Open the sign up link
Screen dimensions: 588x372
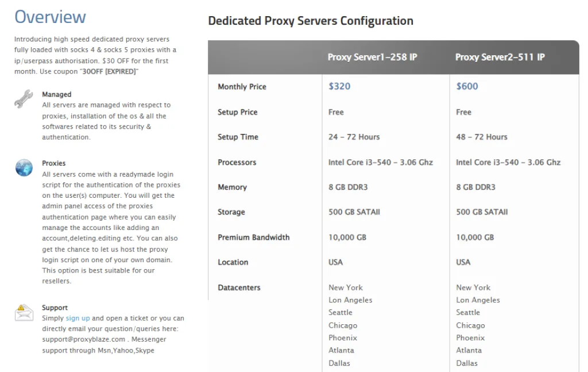point(78,318)
